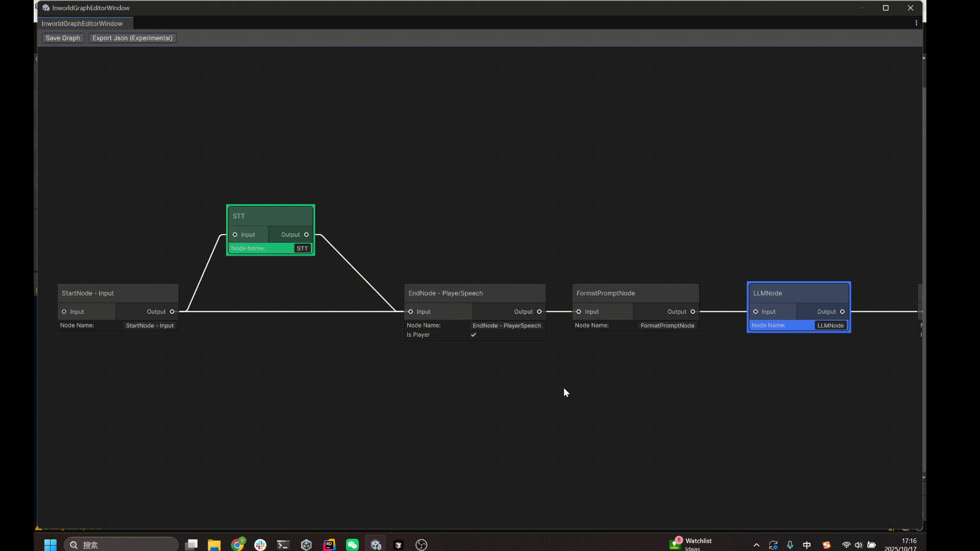
Task: Open WeChat from the taskbar
Action: click(x=352, y=545)
